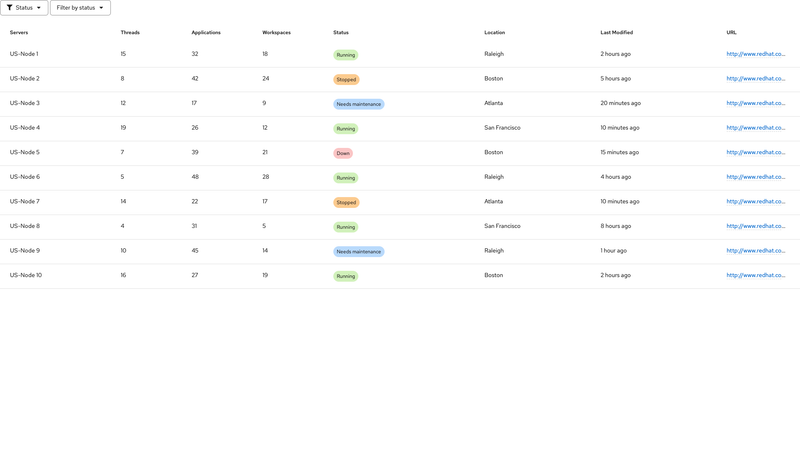Select the US-Node 4 server name
The height and width of the screenshot is (450, 800).
(24, 128)
